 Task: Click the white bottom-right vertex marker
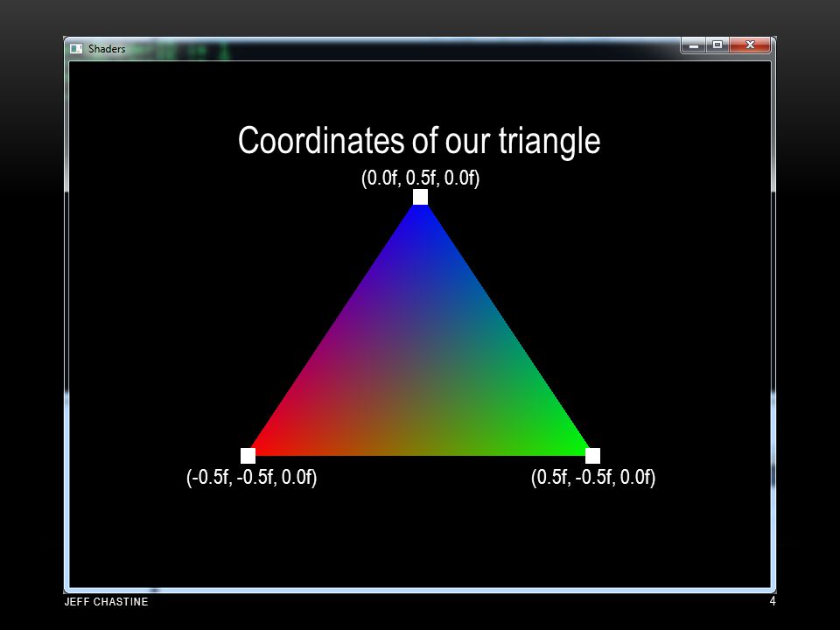(592, 456)
